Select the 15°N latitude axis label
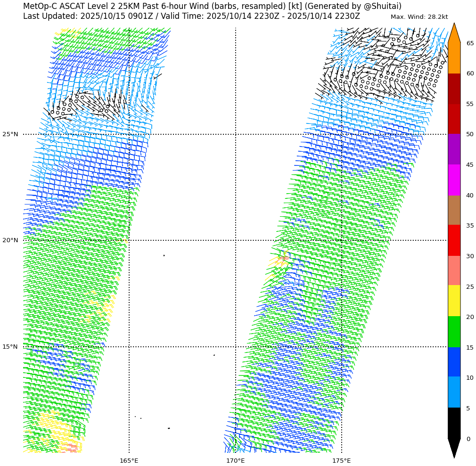The width and height of the screenshot is (476, 466). click(10, 347)
